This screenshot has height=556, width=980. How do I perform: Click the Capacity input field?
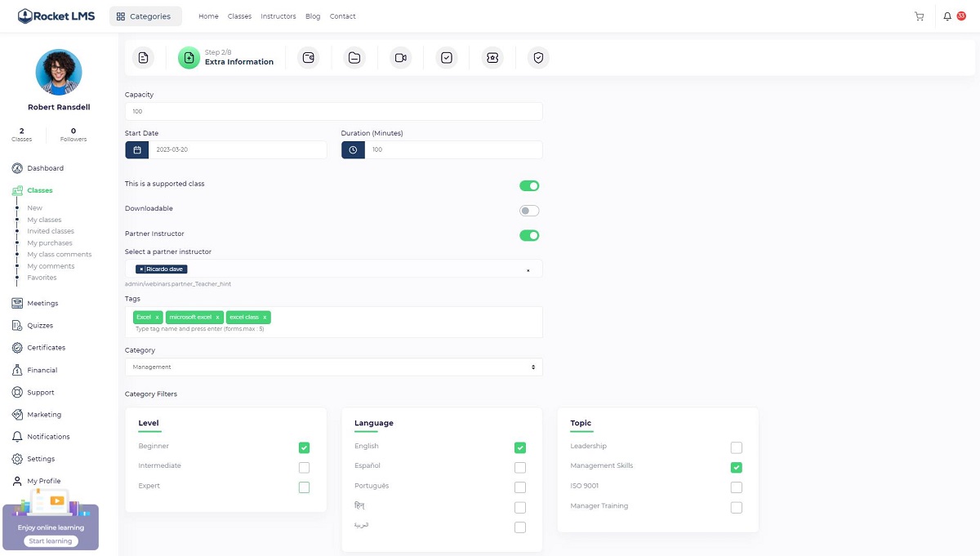tap(333, 111)
